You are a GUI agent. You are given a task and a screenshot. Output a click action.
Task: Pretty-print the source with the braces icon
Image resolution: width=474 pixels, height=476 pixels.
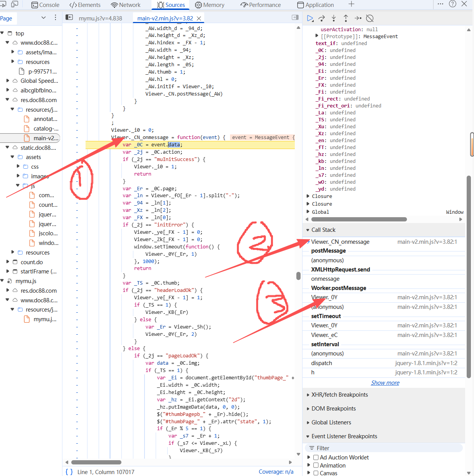click(x=69, y=472)
